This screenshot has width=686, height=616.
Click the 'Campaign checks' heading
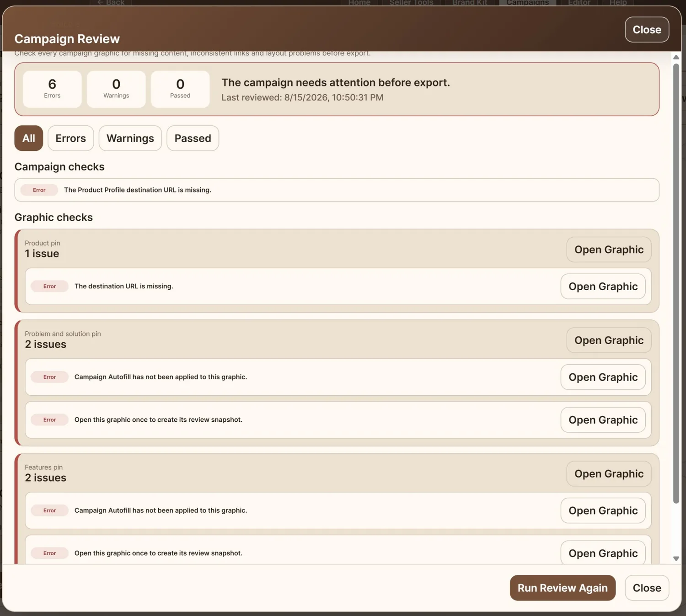click(59, 167)
